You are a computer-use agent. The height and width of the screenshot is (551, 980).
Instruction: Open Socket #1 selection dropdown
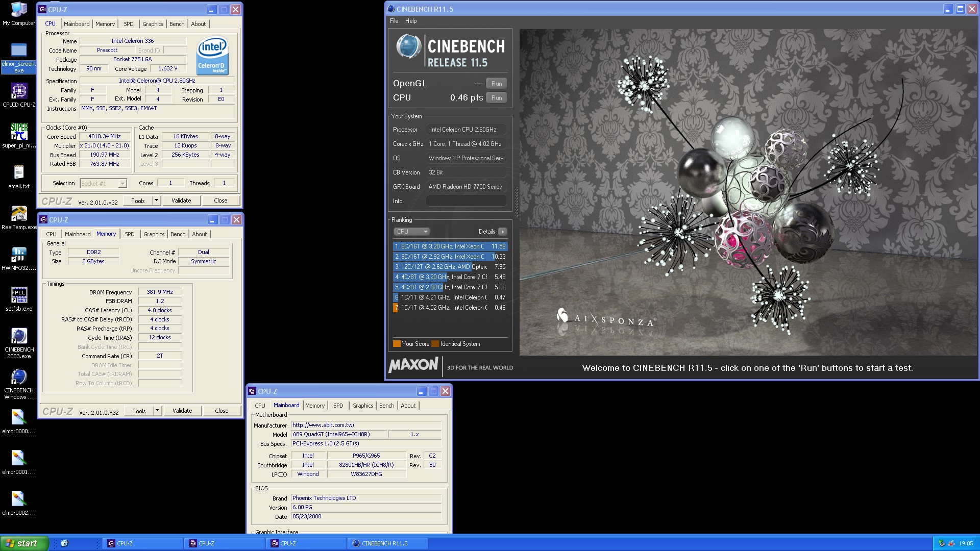pos(122,184)
